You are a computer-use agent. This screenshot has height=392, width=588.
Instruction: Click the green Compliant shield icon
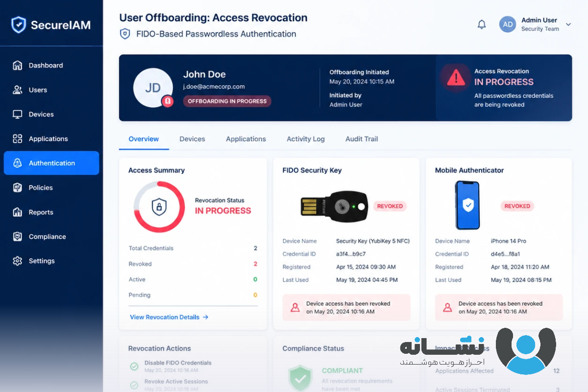click(x=301, y=378)
